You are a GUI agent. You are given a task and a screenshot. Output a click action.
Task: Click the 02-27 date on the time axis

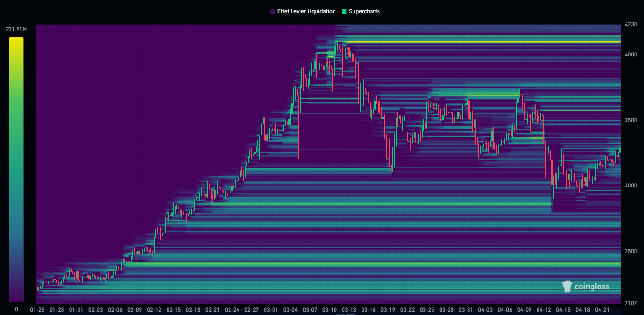tap(251, 310)
